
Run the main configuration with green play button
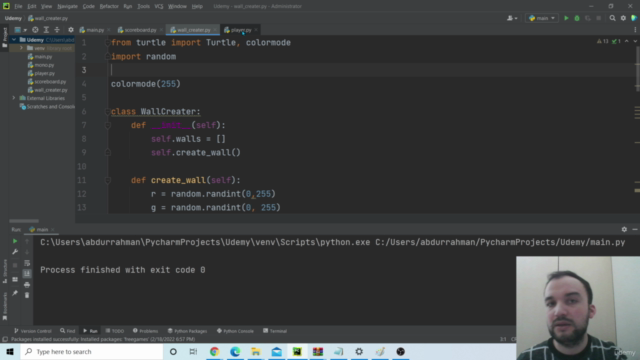coord(566,18)
